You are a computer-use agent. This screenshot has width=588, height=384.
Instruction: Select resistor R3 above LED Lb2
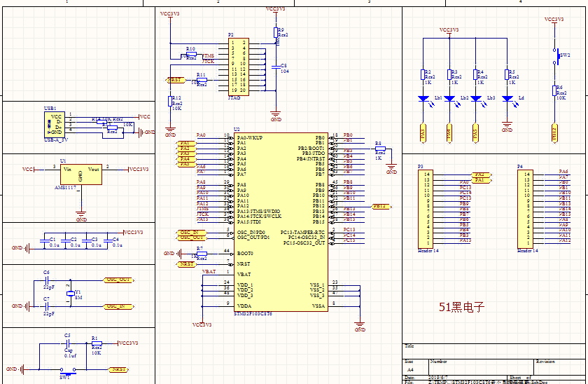click(449, 75)
